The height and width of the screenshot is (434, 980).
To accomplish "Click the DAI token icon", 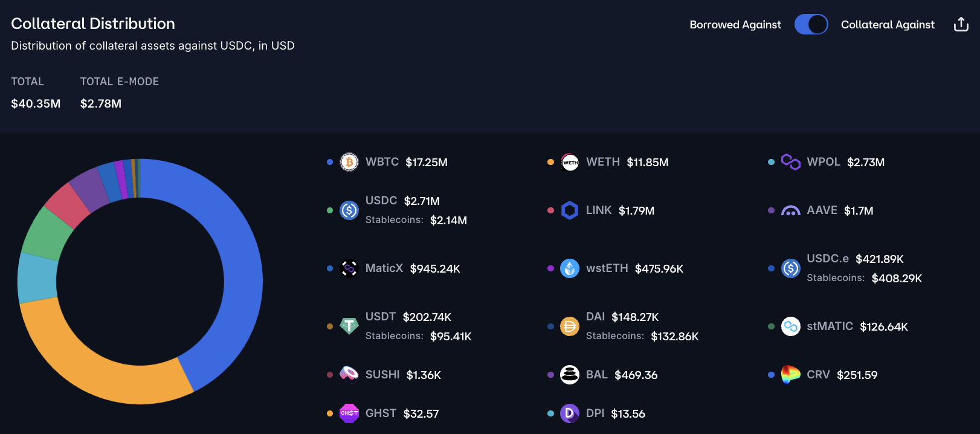I will pos(570,326).
